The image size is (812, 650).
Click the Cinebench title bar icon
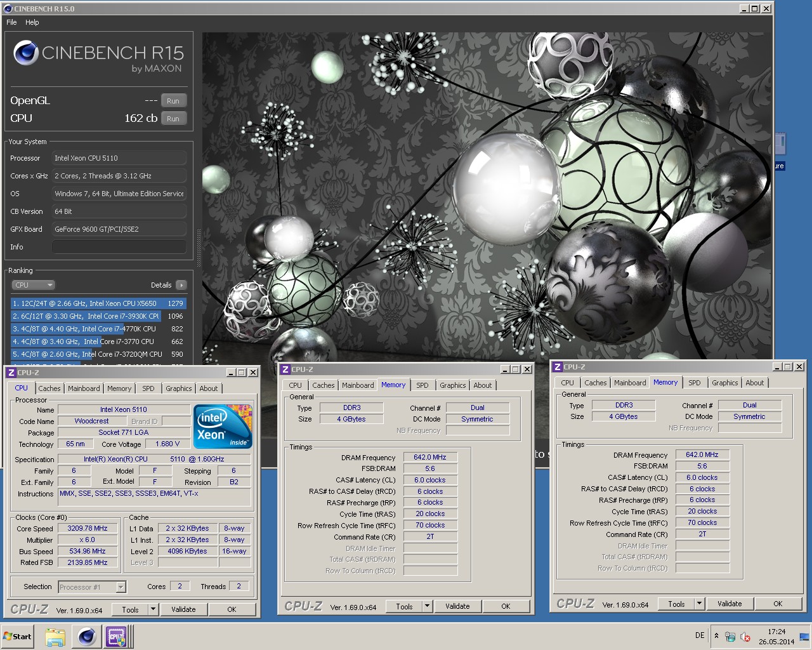[8, 9]
